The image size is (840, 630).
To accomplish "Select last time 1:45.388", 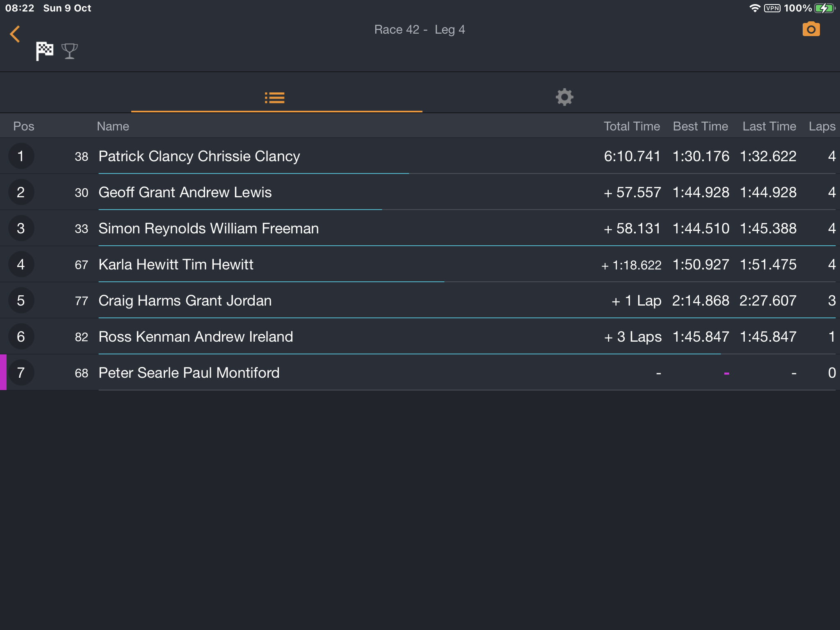I will [x=768, y=228].
